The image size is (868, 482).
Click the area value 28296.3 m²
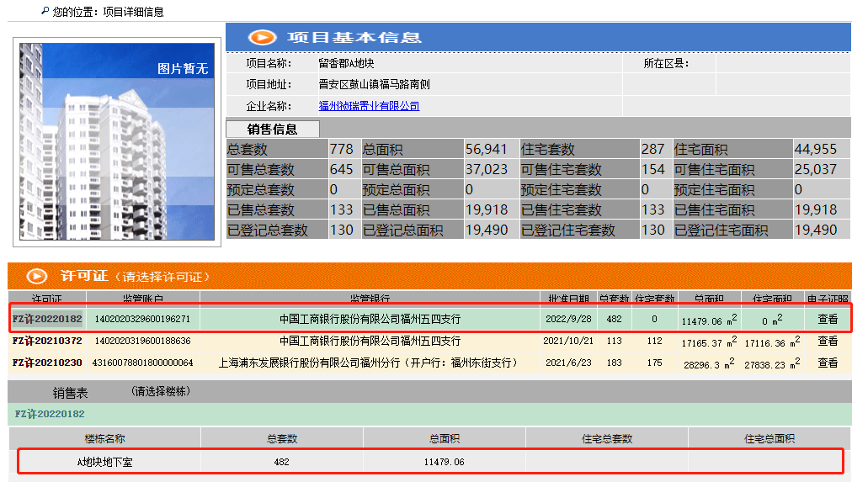pyautogui.click(x=709, y=363)
